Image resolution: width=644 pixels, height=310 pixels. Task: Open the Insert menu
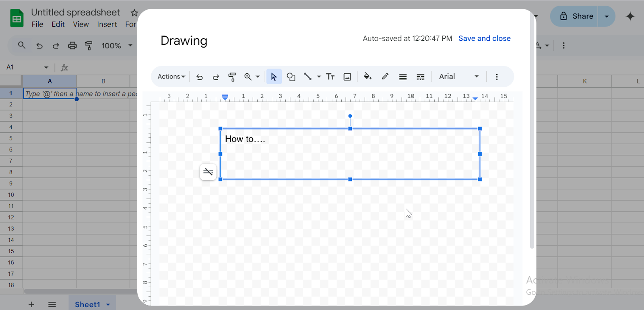click(x=107, y=24)
